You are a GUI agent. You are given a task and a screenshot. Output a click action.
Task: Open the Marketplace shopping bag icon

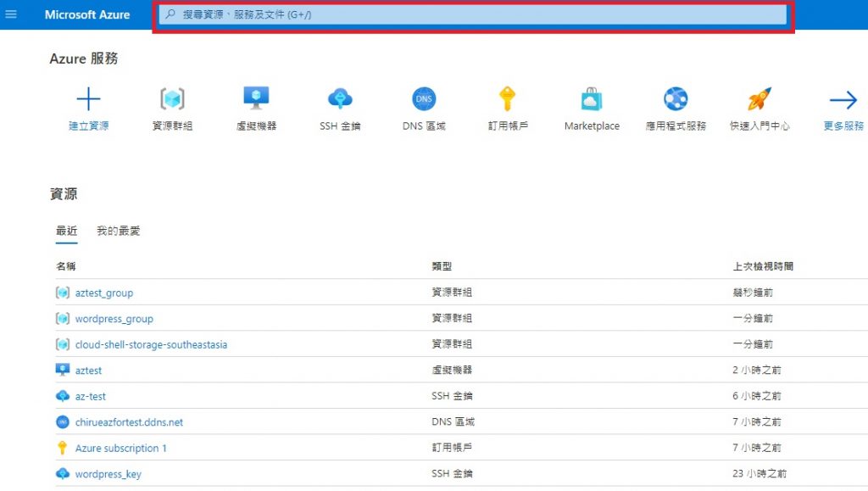(592, 99)
